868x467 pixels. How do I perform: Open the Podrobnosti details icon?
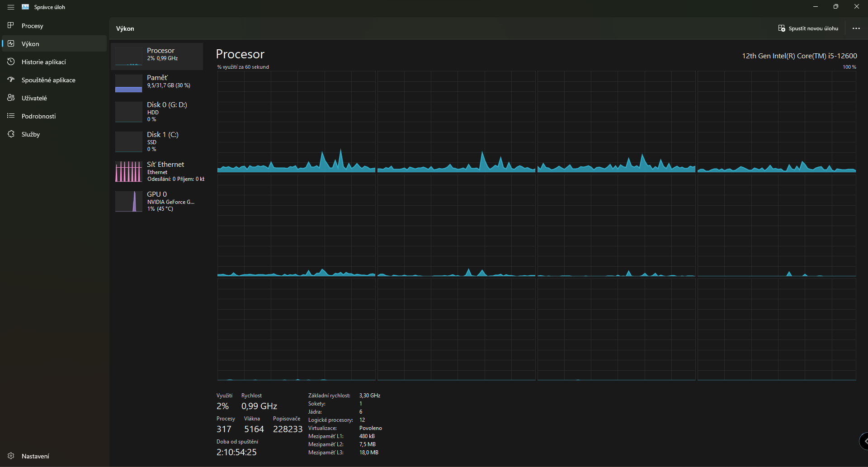(x=11, y=116)
